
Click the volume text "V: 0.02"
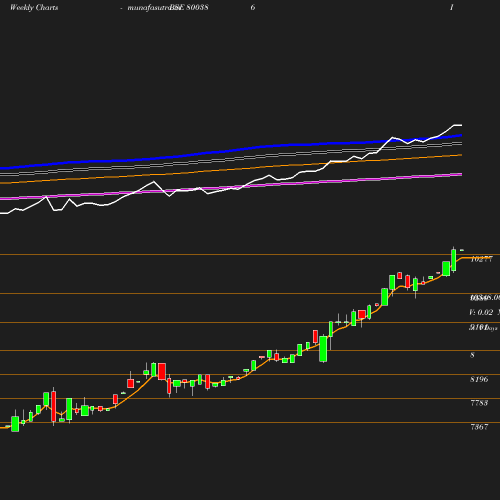(x=481, y=312)
